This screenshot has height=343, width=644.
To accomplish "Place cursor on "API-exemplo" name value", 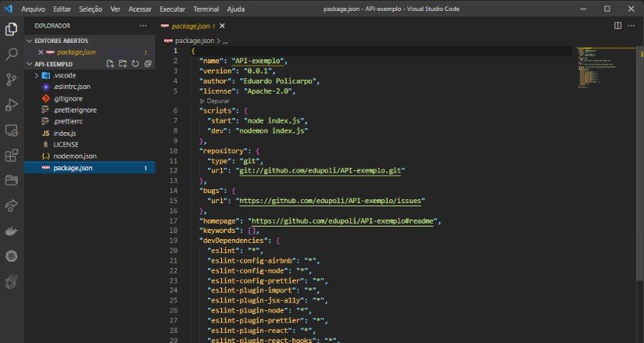I will coord(257,61).
